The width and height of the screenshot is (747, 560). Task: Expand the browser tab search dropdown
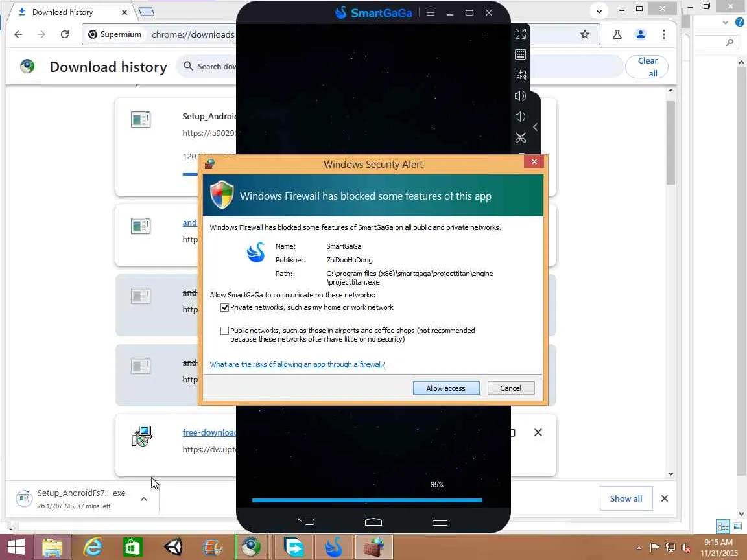(x=599, y=11)
